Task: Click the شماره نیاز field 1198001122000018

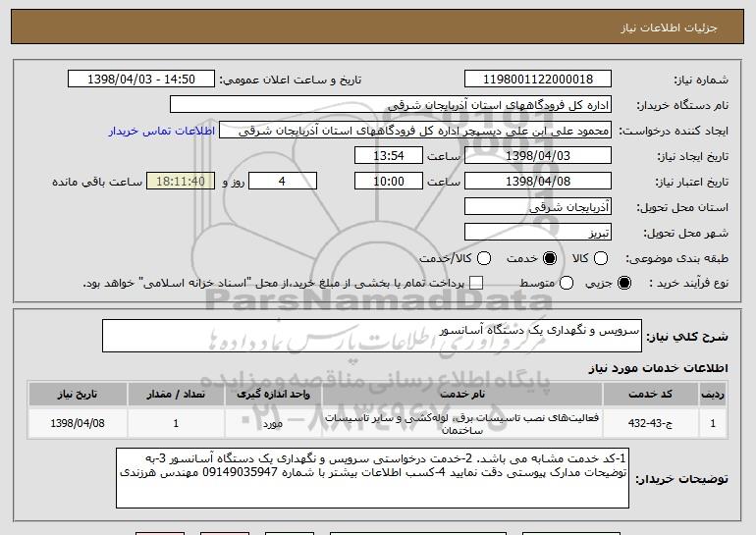Action: [538, 80]
